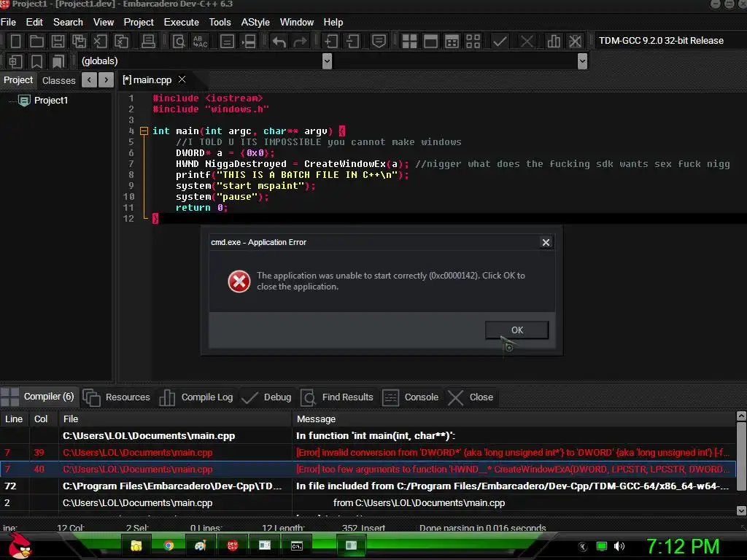Open Find with the magnifier toolbar icon
The height and width of the screenshot is (560, 747).
(x=179, y=42)
